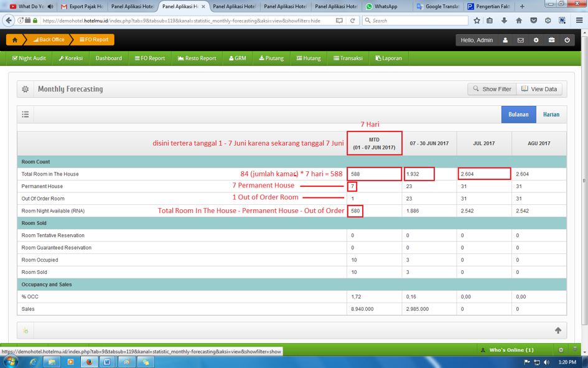Open the Night Audit menu item
Image resolution: width=588 pixels, height=368 pixels.
[29, 59]
